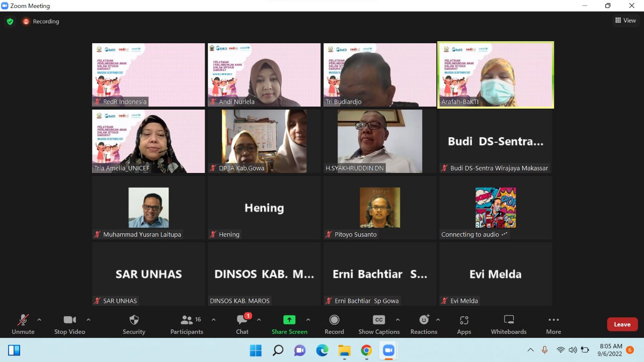This screenshot has height=362, width=644.
Task: Open Wi-Fi network tray icon
Action: pos(560,350)
